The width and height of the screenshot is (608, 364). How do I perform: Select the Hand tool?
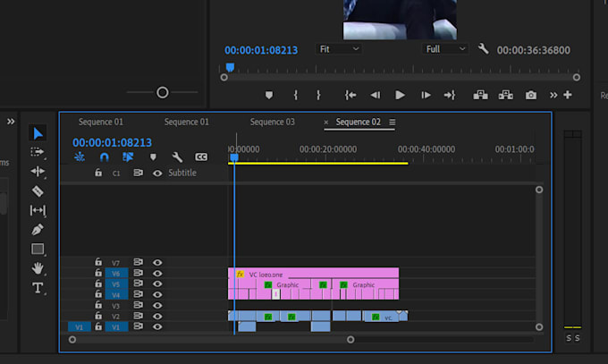coord(38,268)
